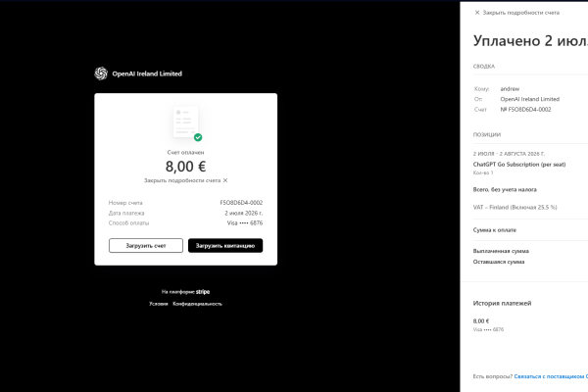Image resolution: width=588 pixels, height=392 pixels.
Task: Select 'Всего, без учета налога' row
Action: pos(505,189)
